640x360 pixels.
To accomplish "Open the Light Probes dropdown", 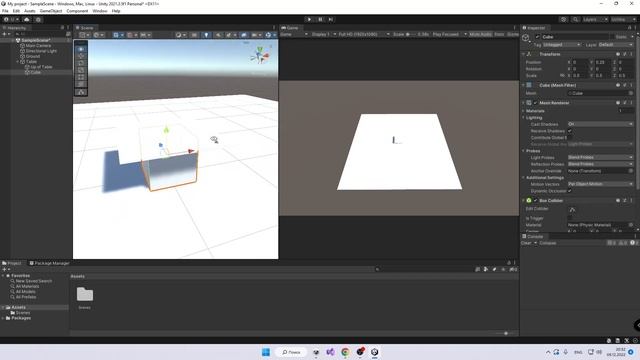I will click(x=600, y=158).
